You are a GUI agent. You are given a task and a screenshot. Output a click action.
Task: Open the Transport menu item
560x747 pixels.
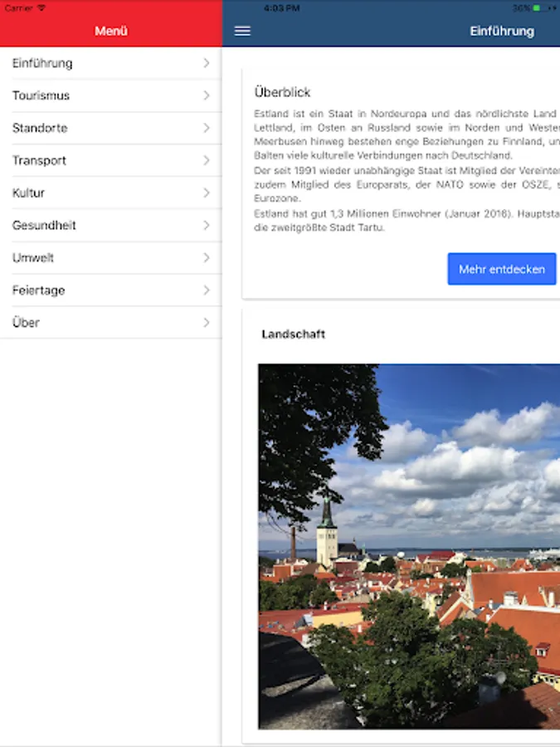coord(111,160)
